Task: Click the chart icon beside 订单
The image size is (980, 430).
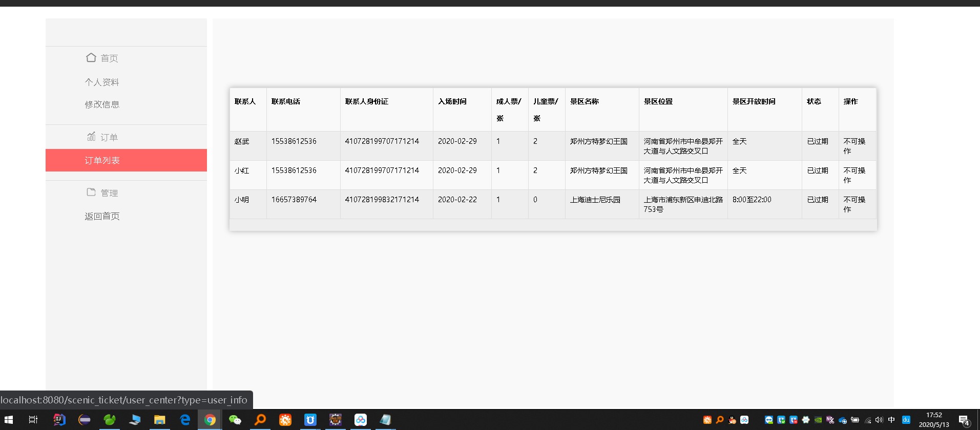Action: pyautogui.click(x=91, y=137)
